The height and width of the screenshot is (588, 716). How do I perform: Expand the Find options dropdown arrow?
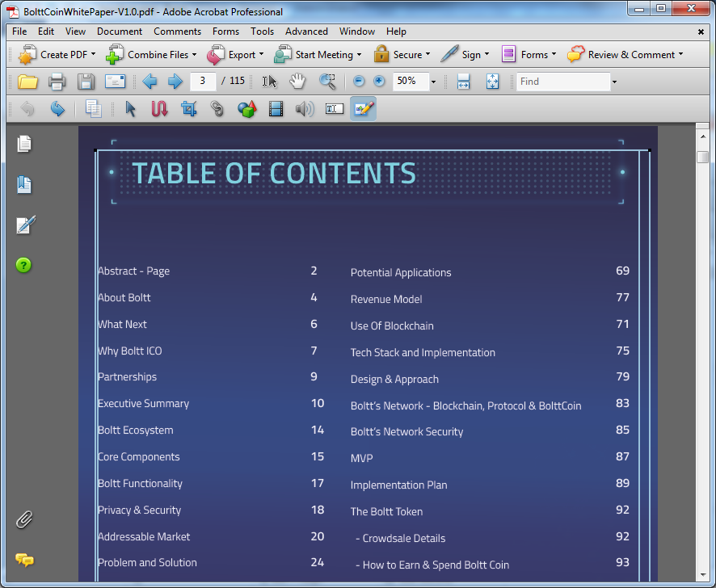coord(615,82)
